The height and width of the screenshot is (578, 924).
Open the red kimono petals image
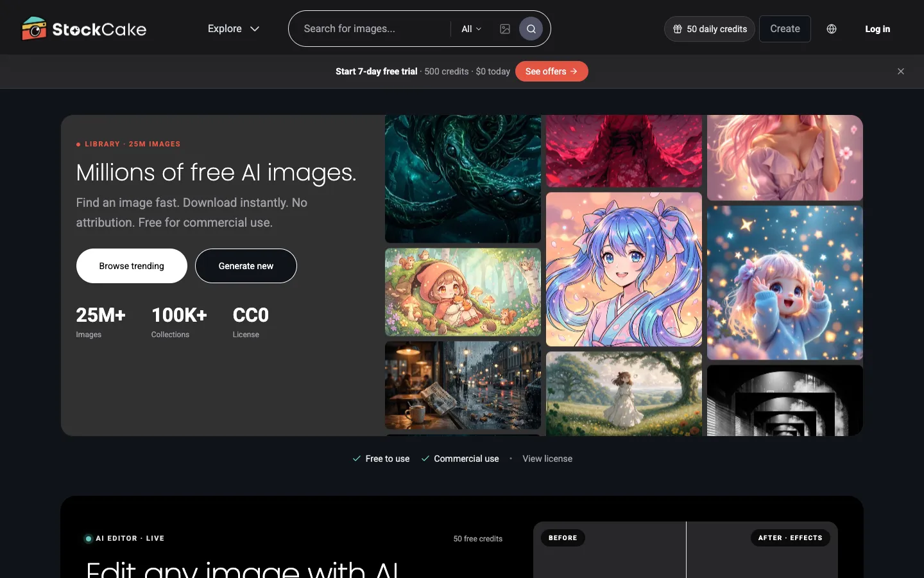[x=624, y=151]
